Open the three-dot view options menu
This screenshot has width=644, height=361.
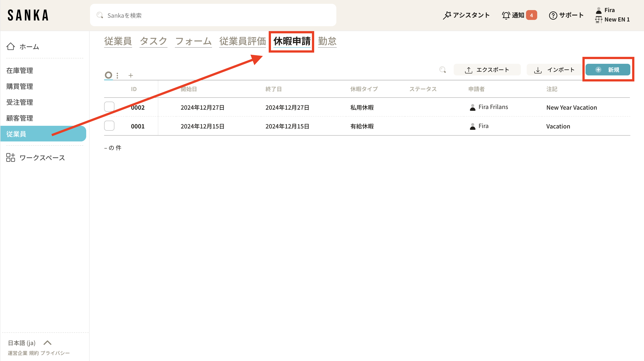pos(117,75)
